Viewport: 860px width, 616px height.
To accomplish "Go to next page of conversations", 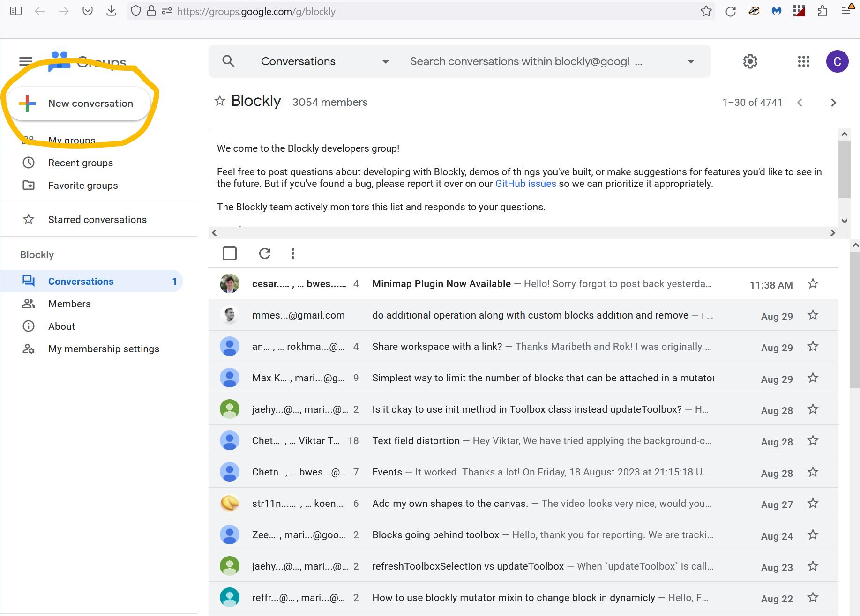I will point(833,102).
